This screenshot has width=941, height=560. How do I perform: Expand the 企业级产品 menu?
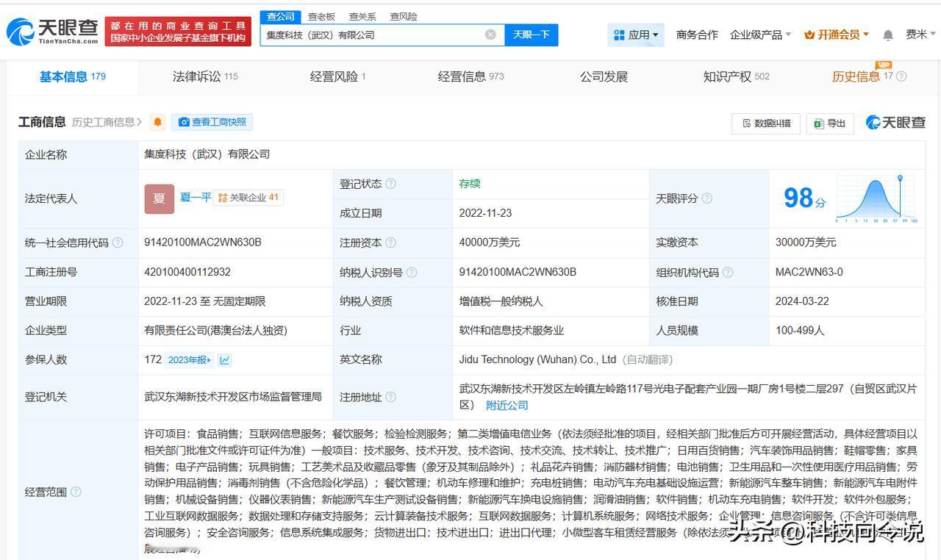[760, 35]
